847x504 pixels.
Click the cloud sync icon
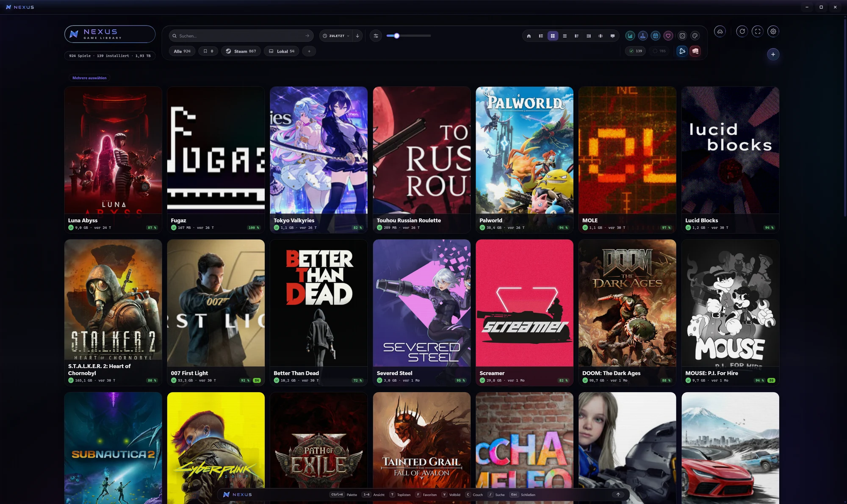(720, 31)
